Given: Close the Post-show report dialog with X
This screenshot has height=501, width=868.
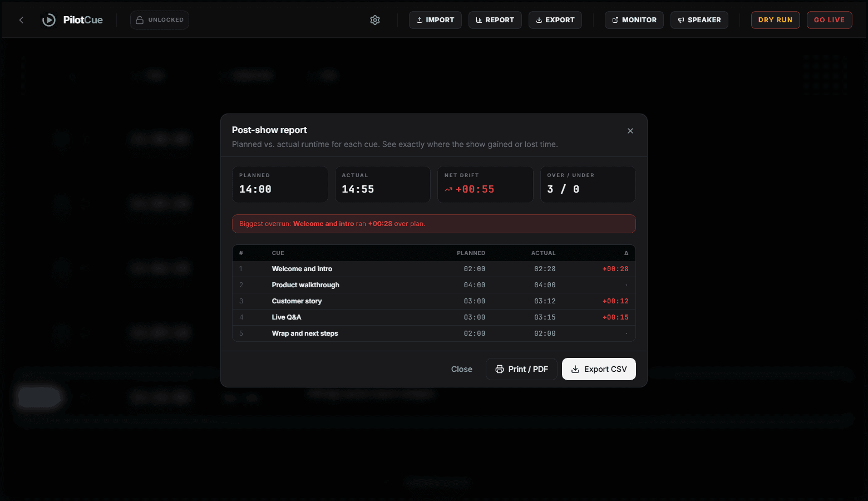Looking at the screenshot, I should tap(630, 131).
